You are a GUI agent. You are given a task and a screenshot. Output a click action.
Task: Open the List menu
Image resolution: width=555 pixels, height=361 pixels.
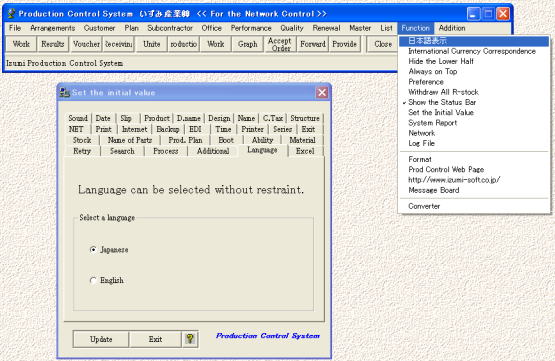pos(386,28)
